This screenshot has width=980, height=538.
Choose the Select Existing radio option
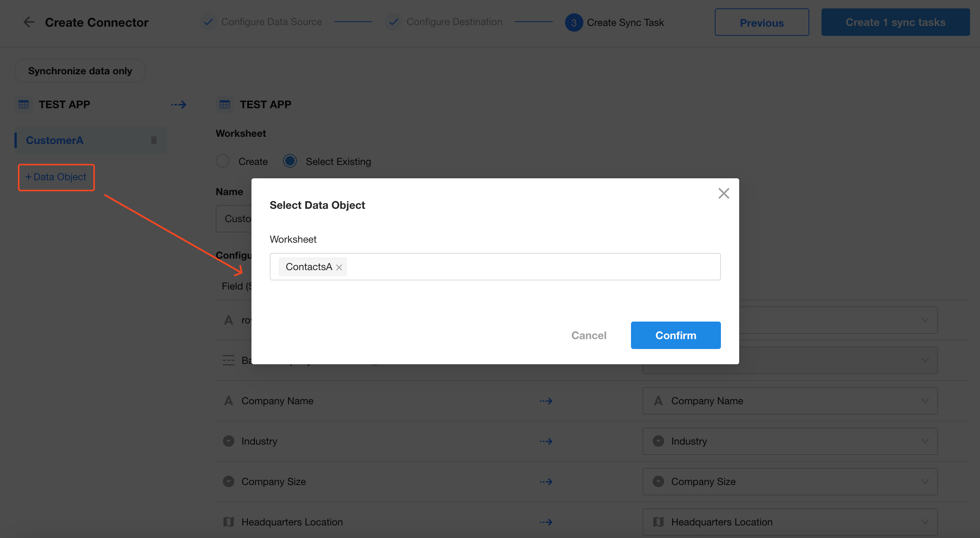[x=290, y=161]
